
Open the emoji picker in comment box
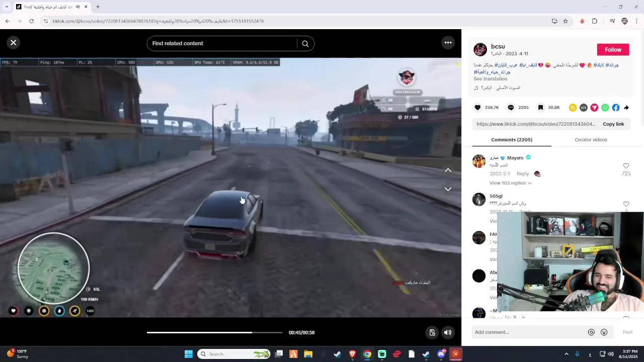(604, 332)
